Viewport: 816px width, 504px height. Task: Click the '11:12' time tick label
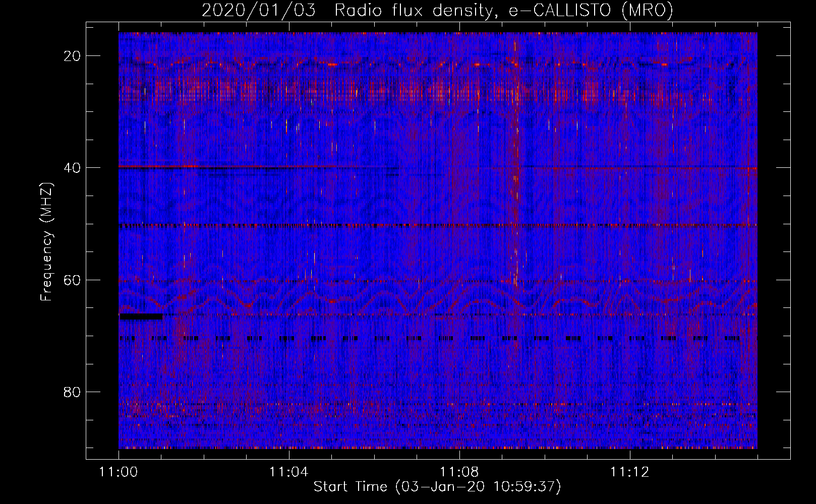click(629, 472)
